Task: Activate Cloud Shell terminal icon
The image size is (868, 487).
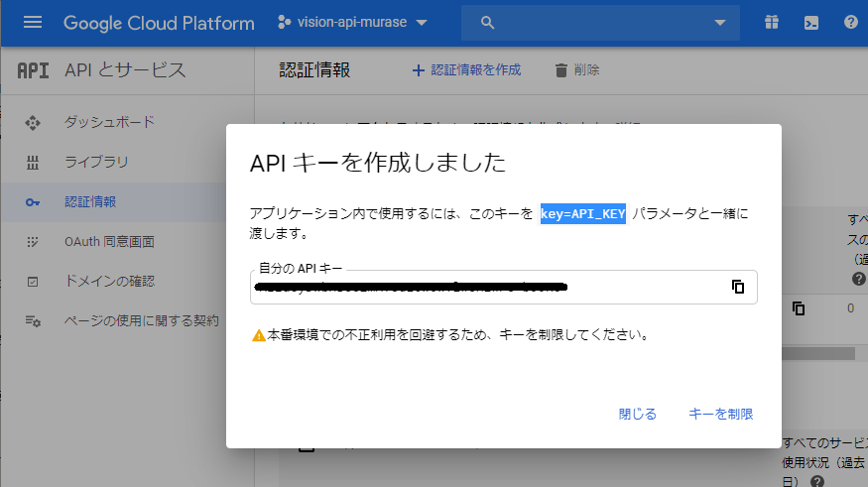Action: click(811, 23)
